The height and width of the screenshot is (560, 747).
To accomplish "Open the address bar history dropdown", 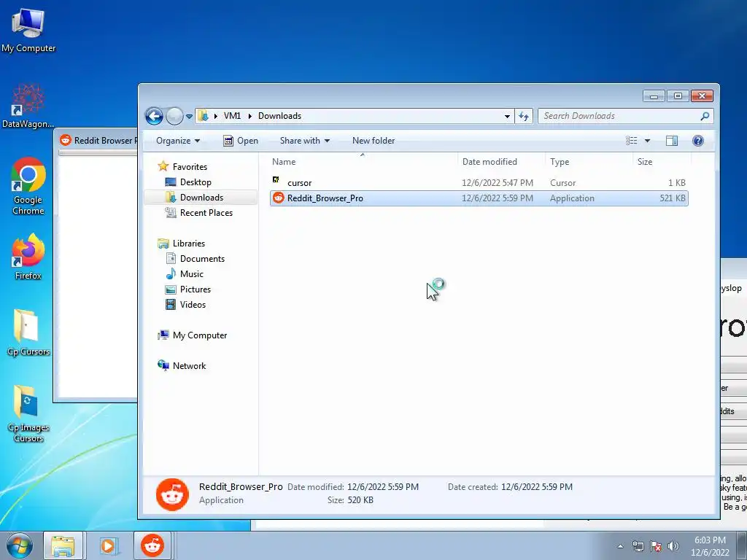I will point(507,116).
